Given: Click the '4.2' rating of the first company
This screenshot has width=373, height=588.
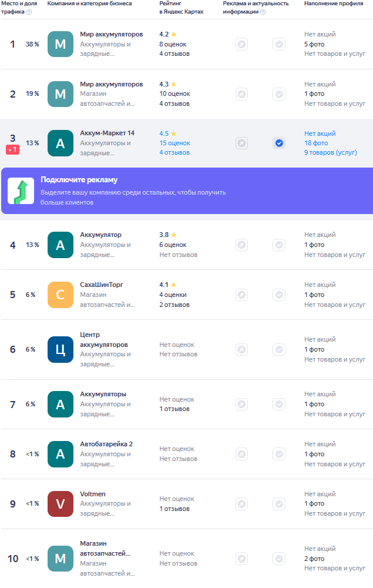Looking at the screenshot, I should pyautogui.click(x=164, y=34).
